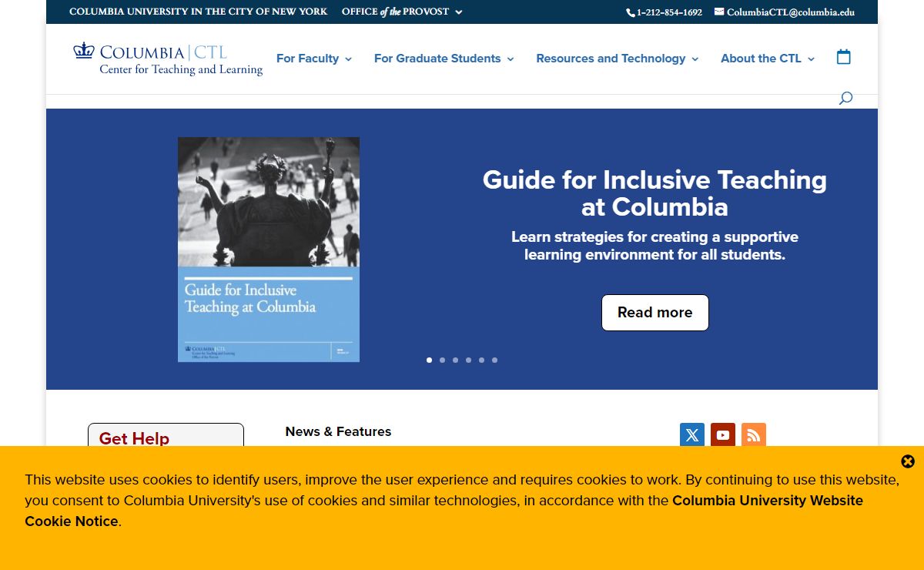
Task: Select the fifth slider dot
Action: (482, 360)
